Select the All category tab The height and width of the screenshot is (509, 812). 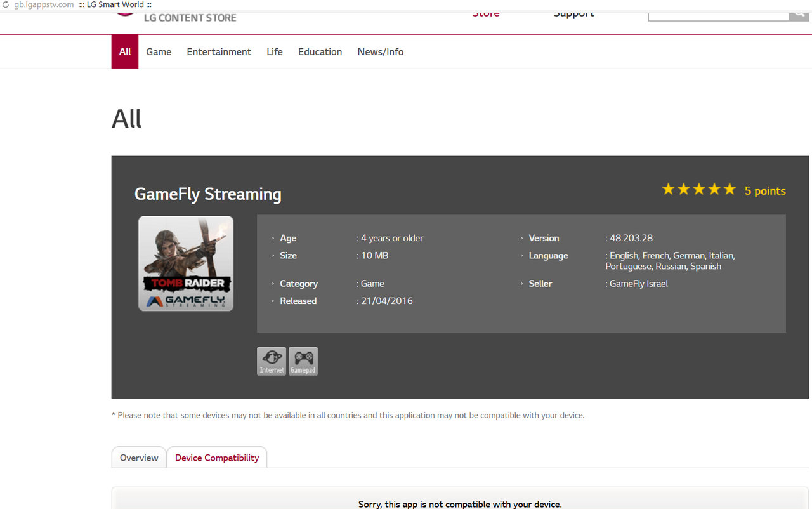[125, 52]
